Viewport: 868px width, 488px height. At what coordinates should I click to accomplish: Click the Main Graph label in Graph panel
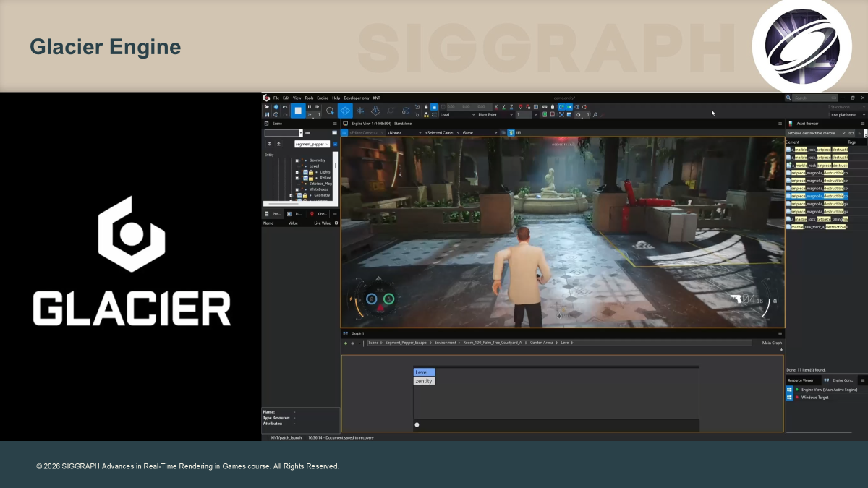773,343
